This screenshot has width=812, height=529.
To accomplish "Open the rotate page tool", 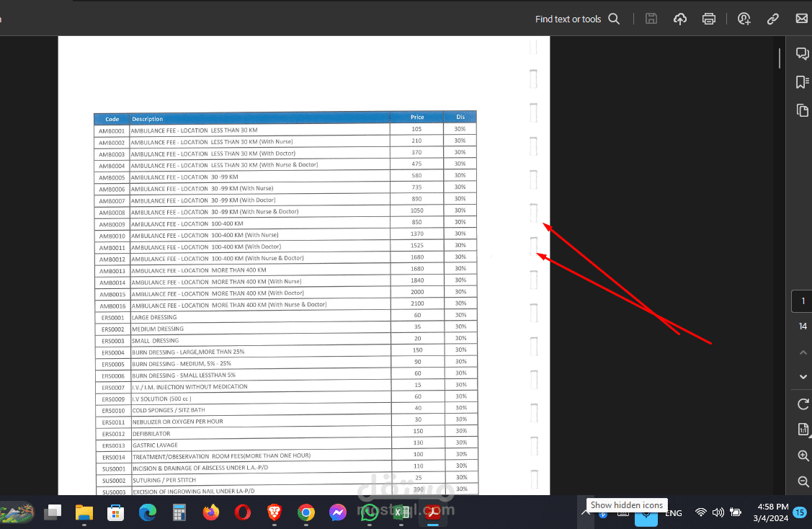I will click(x=802, y=404).
